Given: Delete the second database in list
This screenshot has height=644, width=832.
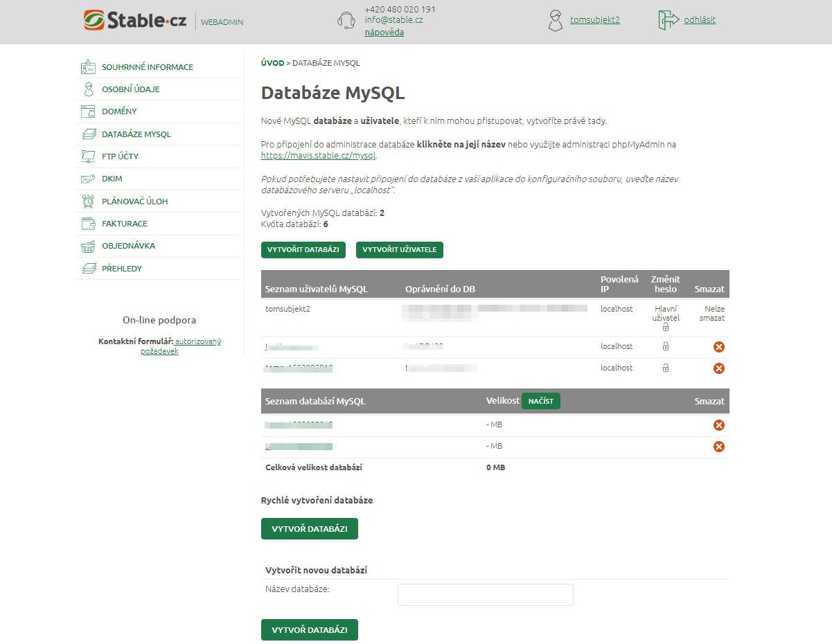Looking at the screenshot, I should (x=719, y=447).
